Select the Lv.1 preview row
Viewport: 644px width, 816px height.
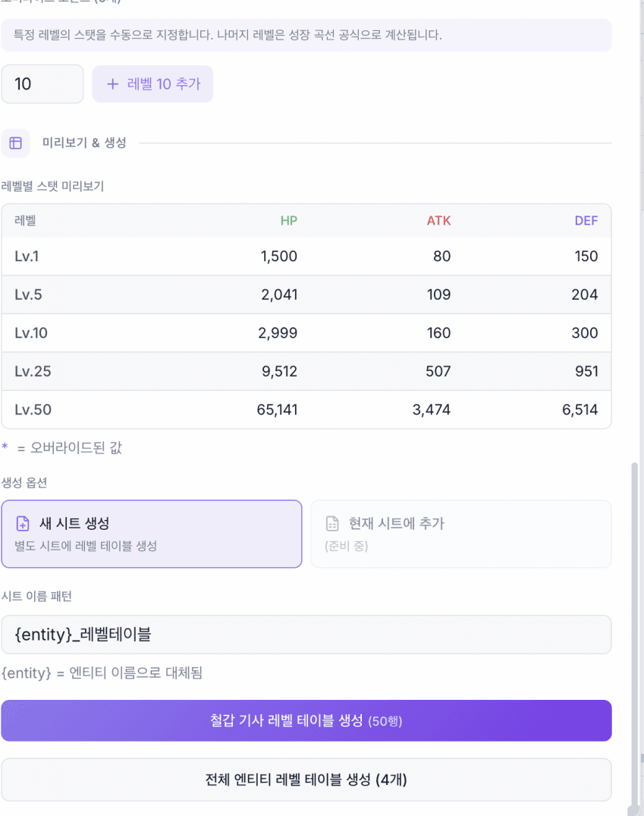(306, 257)
